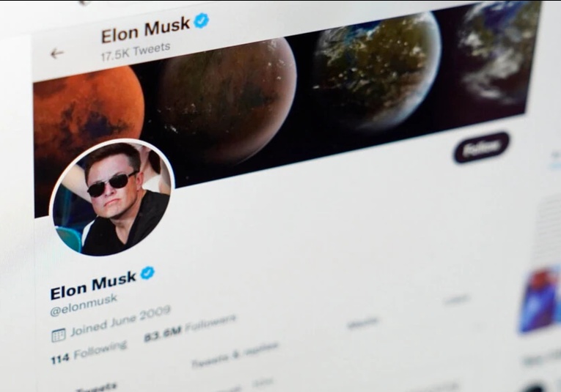Click the dark round avatar at bottom right

point(535,388)
